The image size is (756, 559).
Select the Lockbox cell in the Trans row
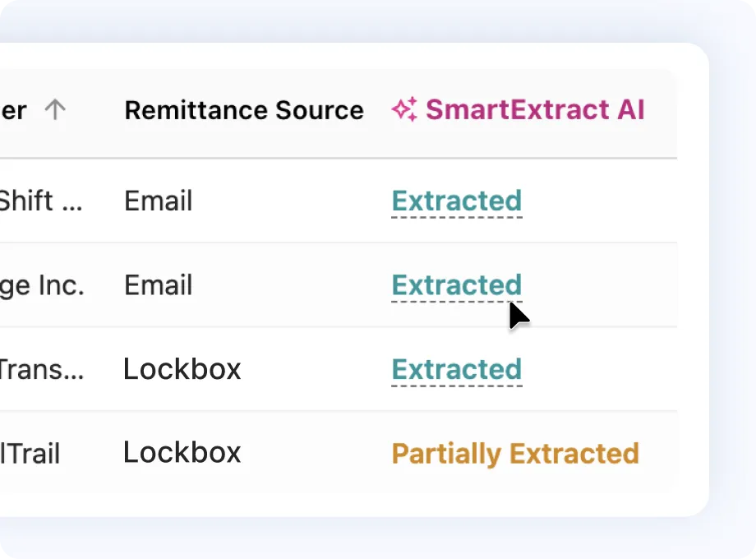tap(182, 369)
